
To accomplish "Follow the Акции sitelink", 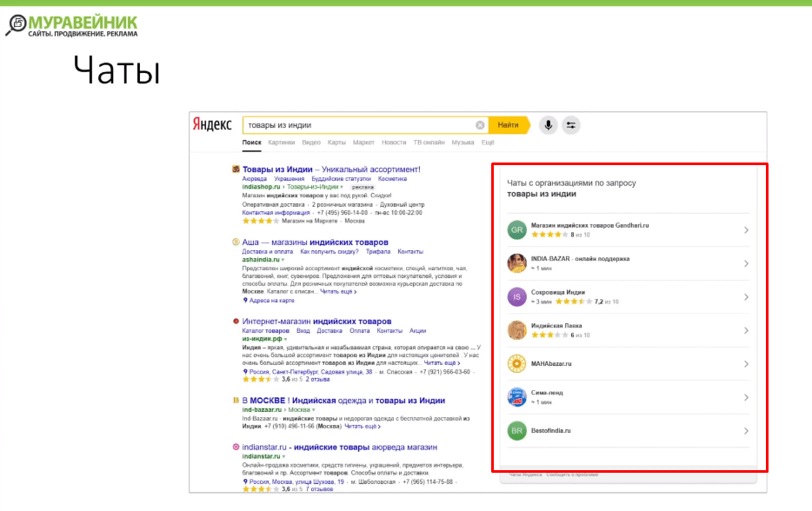I will 418,331.
